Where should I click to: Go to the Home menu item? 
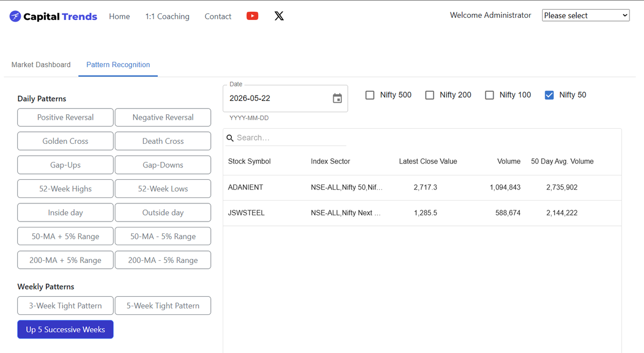(119, 17)
